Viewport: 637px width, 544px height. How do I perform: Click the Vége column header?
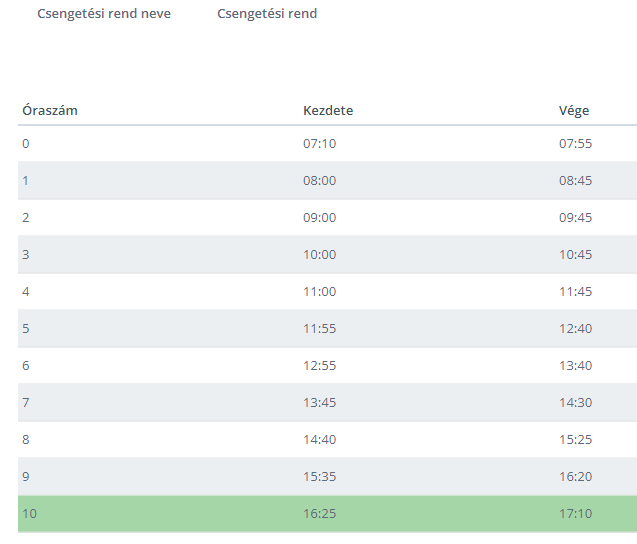574,111
